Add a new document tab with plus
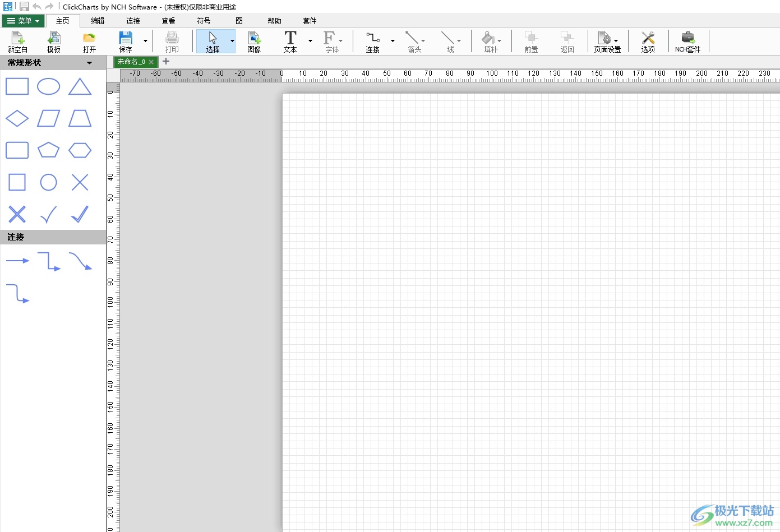Image resolution: width=780 pixels, height=532 pixels. 166,61
